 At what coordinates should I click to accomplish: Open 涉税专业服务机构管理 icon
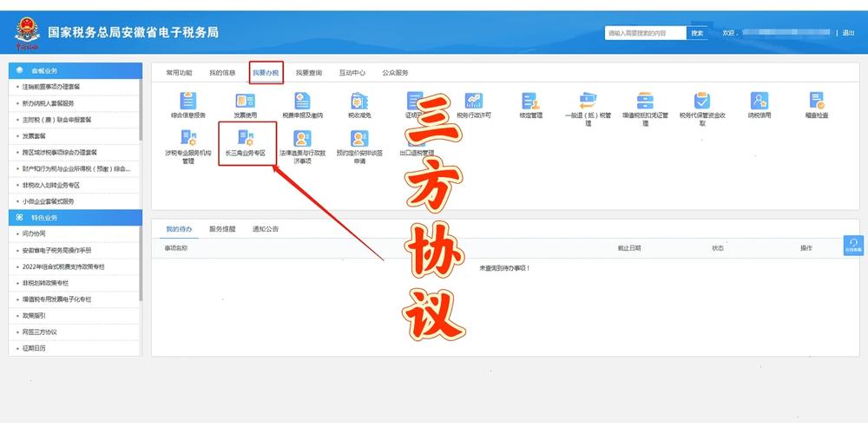click(x=188, y=138)
